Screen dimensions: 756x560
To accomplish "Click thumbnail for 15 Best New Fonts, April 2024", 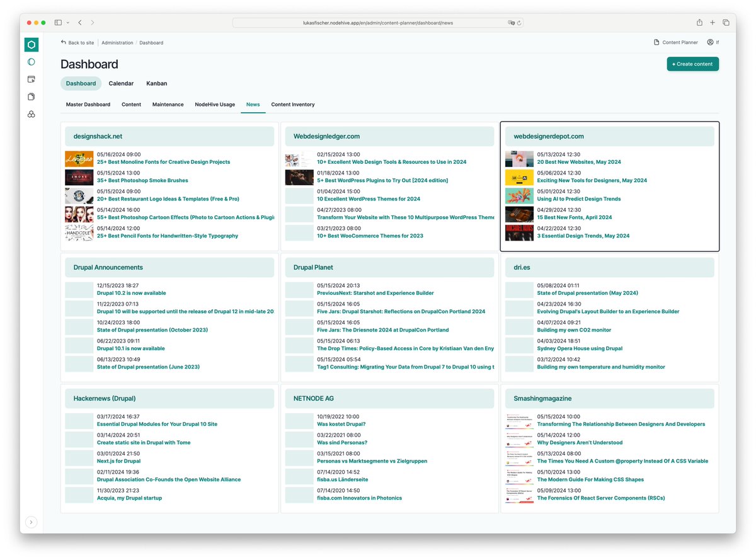I will pyautogui.click(x=520, y=214).
